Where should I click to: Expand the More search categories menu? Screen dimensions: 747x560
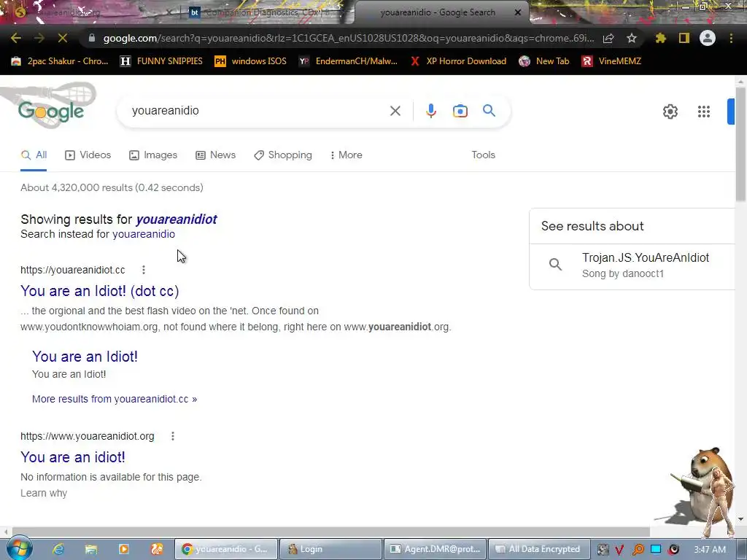(x=347, y=155)
